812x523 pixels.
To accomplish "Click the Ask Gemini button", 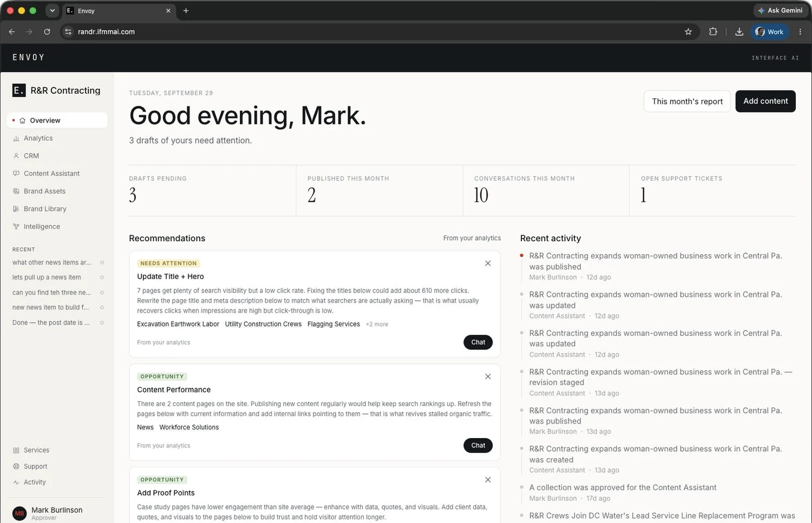I will click(x=780, y=10).
